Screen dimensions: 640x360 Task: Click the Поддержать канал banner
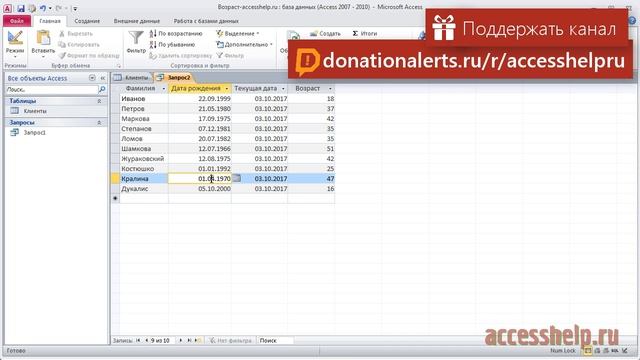click(x=527, y=27)
